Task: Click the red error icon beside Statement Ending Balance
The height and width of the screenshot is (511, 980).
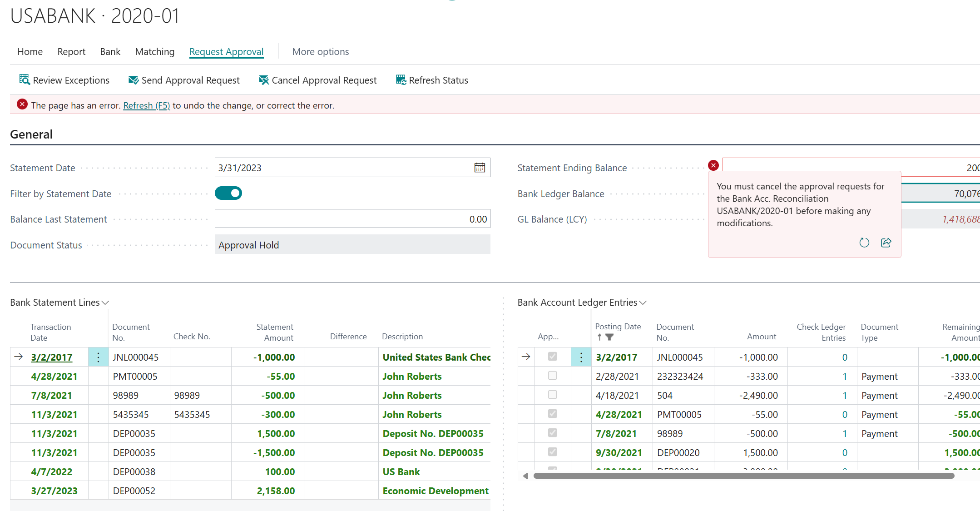Action: [x=713, y=165]
